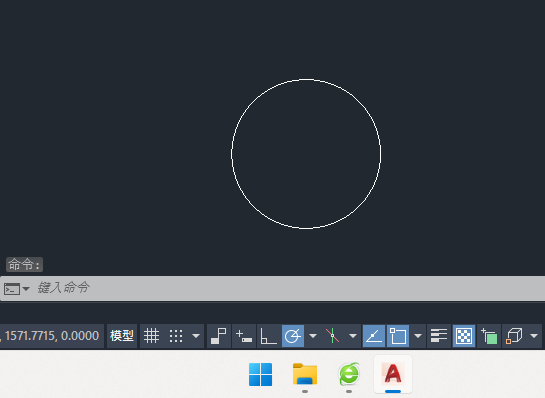
Task: Toggle the drawing grid display
Action: click(152, 336)
